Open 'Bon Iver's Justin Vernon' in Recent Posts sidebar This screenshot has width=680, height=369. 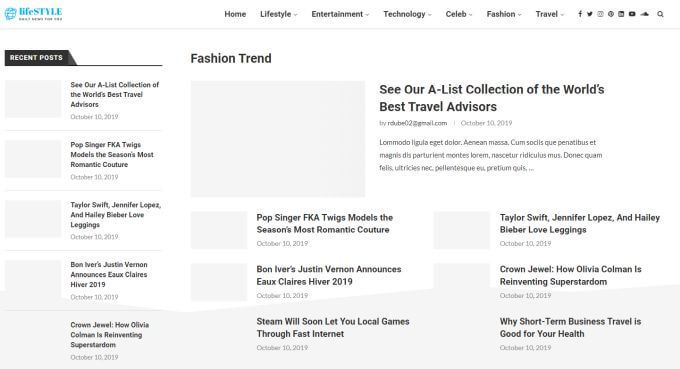point(109,274)
